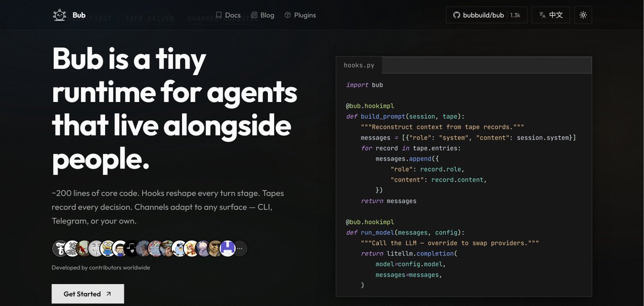Screen dimensions: 644x306
Task: Expand more contributors via ellipsis avatar
Action: 239,248
